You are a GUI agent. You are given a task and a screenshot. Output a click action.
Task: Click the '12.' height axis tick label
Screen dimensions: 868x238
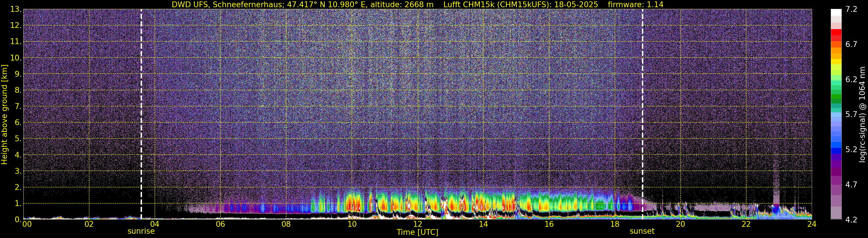click(16, 25)
